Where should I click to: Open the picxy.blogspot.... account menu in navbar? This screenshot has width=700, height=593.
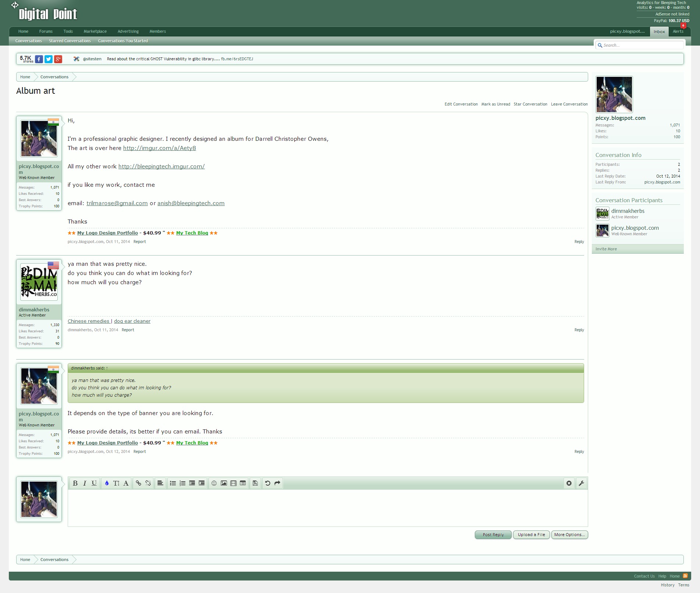627,31
